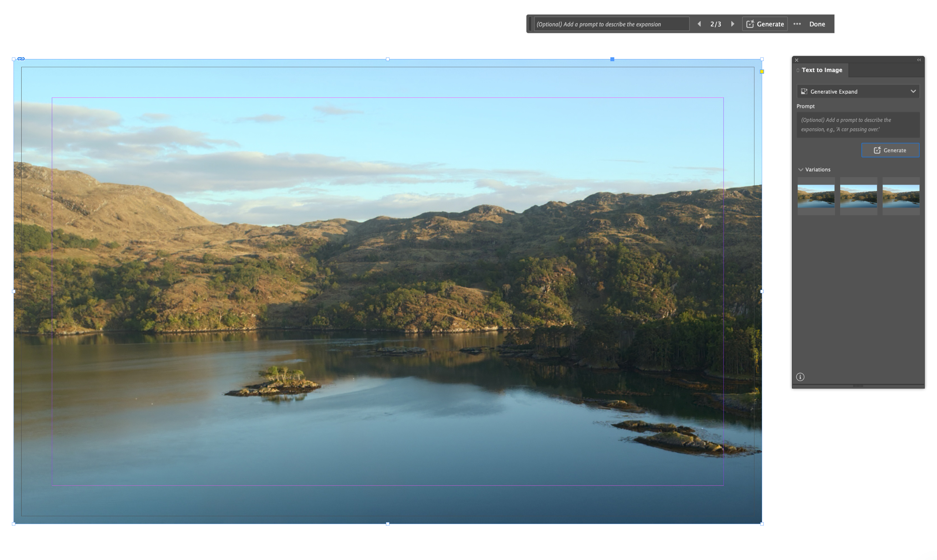Select the top-center frame handle

pyautogui.click(x=387, y=59)
